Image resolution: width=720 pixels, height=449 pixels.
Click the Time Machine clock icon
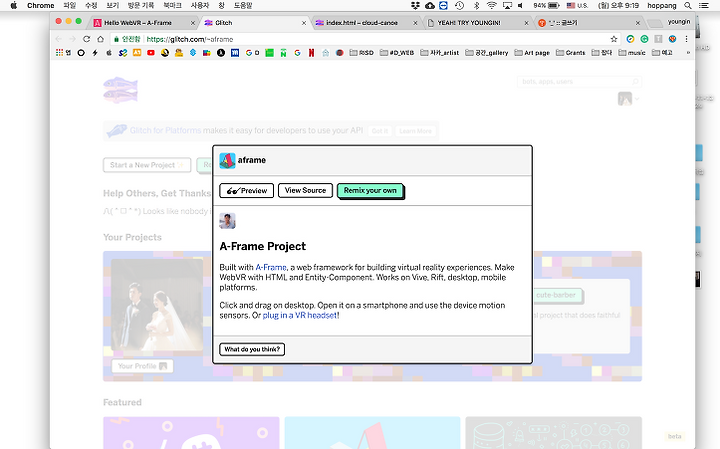(x=460, y=6)
